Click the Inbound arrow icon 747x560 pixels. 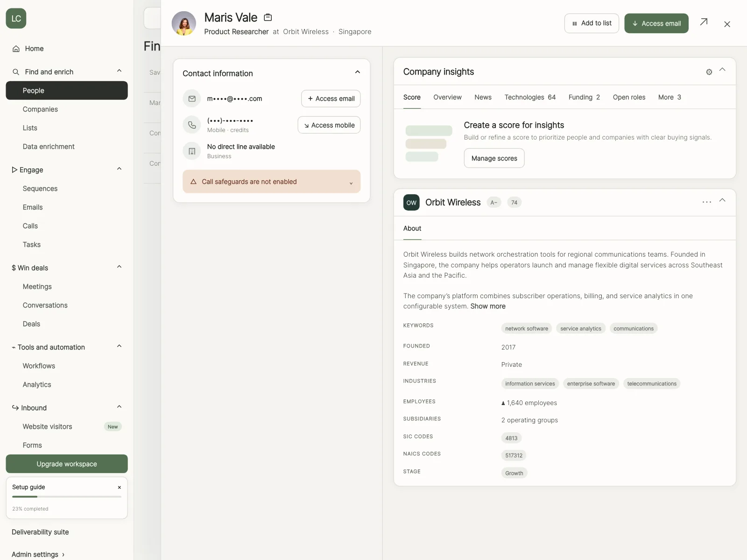tap(15, 407)
